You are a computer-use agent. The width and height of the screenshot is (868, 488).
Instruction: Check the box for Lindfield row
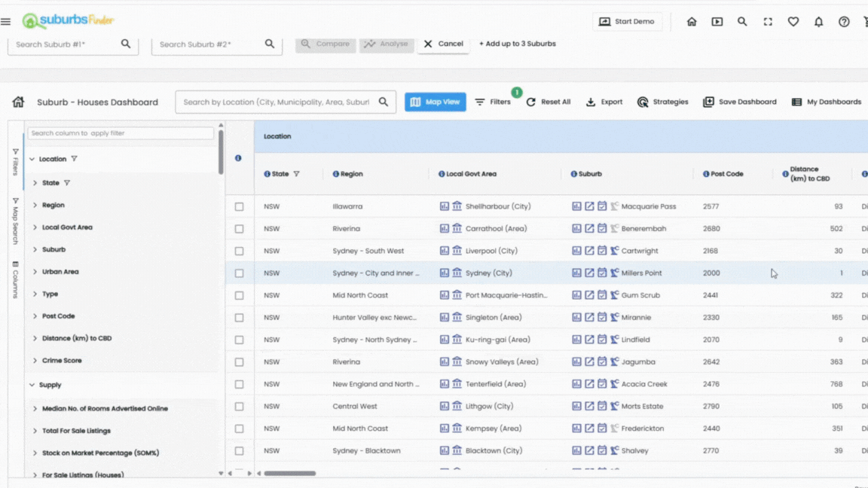[239, 340]
